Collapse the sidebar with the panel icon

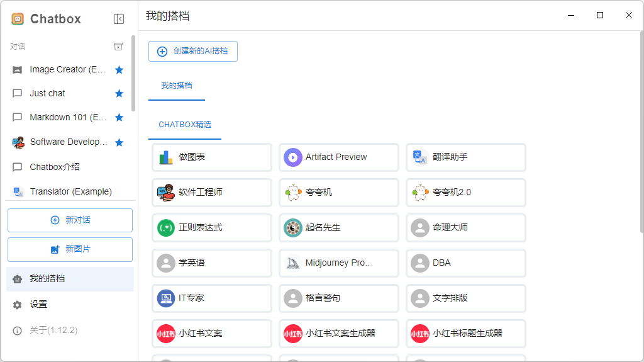pos(119,19)
